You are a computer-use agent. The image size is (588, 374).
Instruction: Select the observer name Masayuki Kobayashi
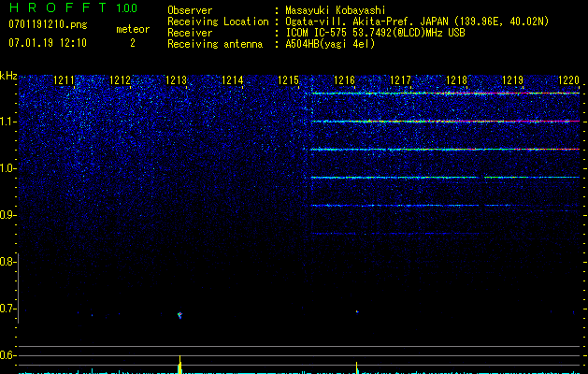click(336, 10)
